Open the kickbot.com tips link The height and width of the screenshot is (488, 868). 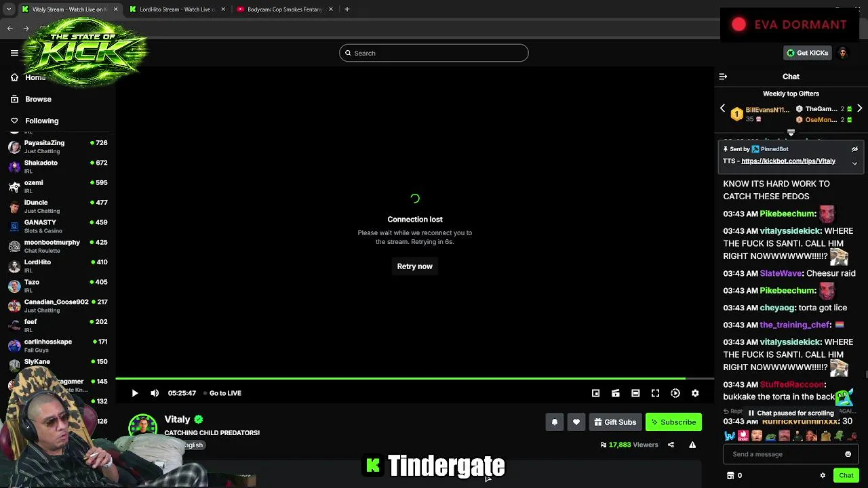point(788,161)
